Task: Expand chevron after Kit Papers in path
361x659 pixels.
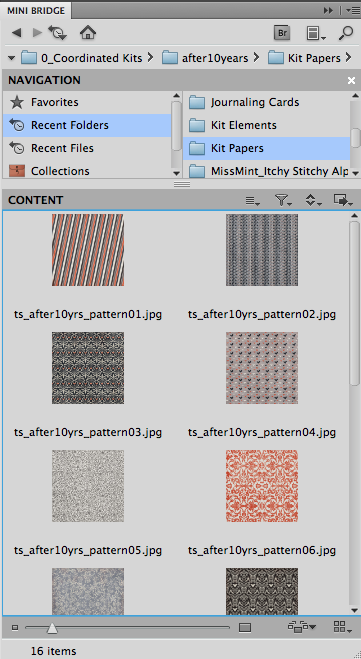Action: point(348,58)
